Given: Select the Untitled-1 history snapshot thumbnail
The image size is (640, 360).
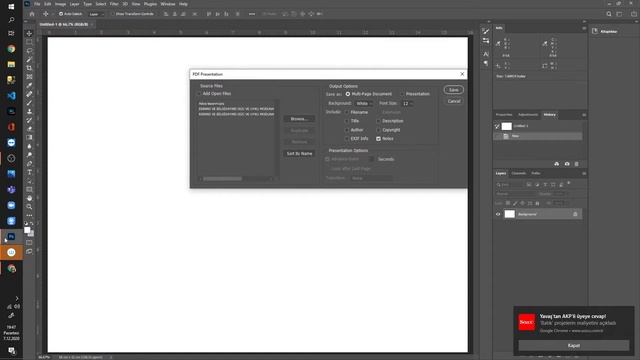Looking at the screenshot, I should [x=507, y=126].
